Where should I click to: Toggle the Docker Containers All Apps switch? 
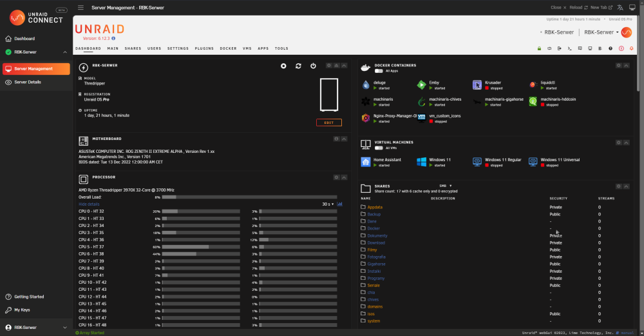(379, 71)
